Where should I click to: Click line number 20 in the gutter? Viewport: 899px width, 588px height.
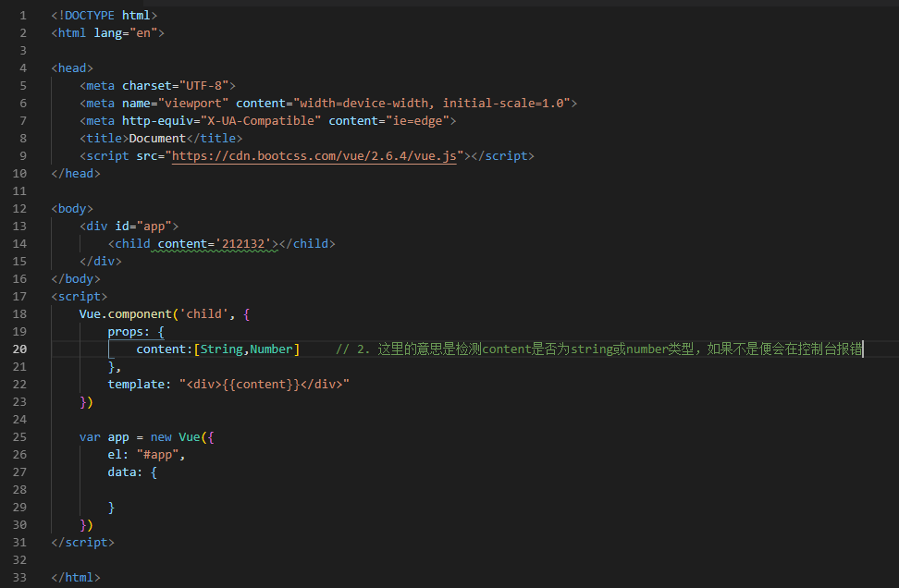point(19,349)
